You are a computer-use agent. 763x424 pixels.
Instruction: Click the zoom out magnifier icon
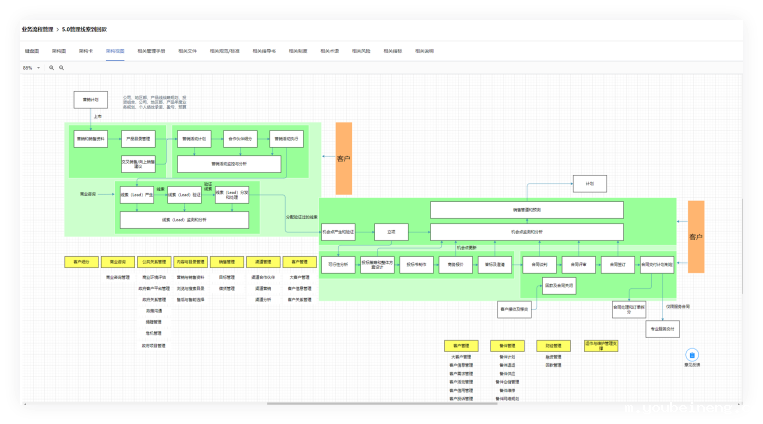pyautogui.click(x=61, y=68)
